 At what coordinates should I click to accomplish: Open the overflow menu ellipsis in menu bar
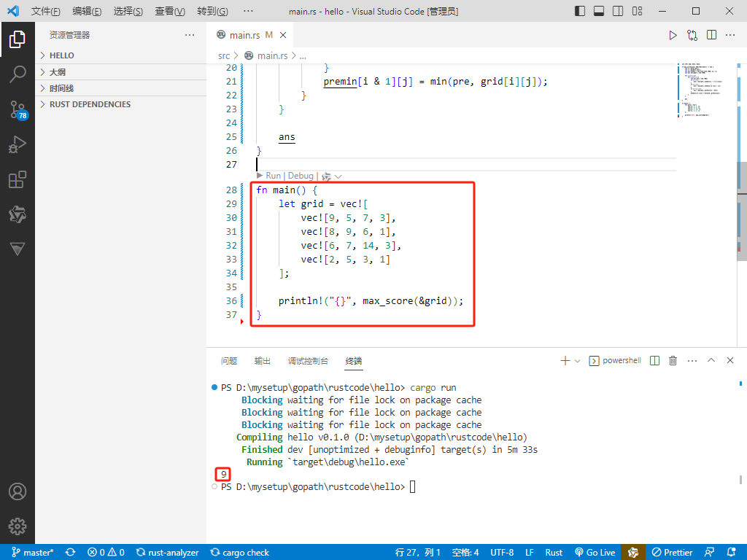[248, 11]
